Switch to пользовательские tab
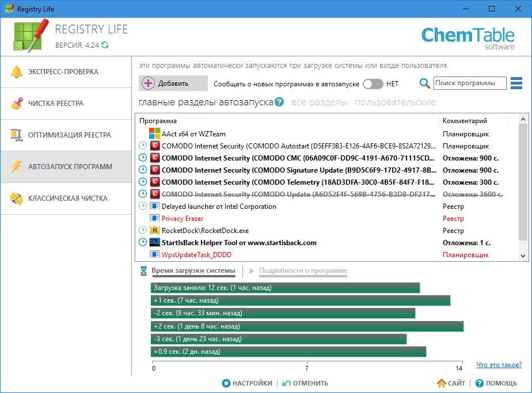The image size is (532, 393). point(395,102)
